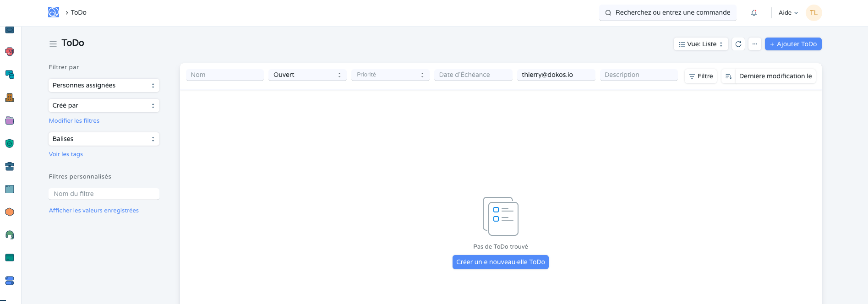Open the orange hexagon icon in sidebar
Screen dimensions: 868x304
[10, 212]
